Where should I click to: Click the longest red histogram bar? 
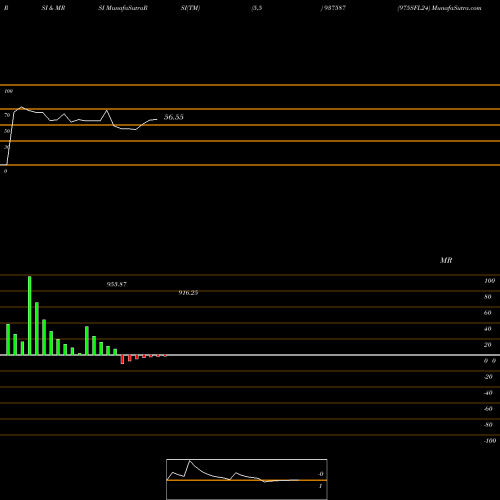tap(122, 359)
